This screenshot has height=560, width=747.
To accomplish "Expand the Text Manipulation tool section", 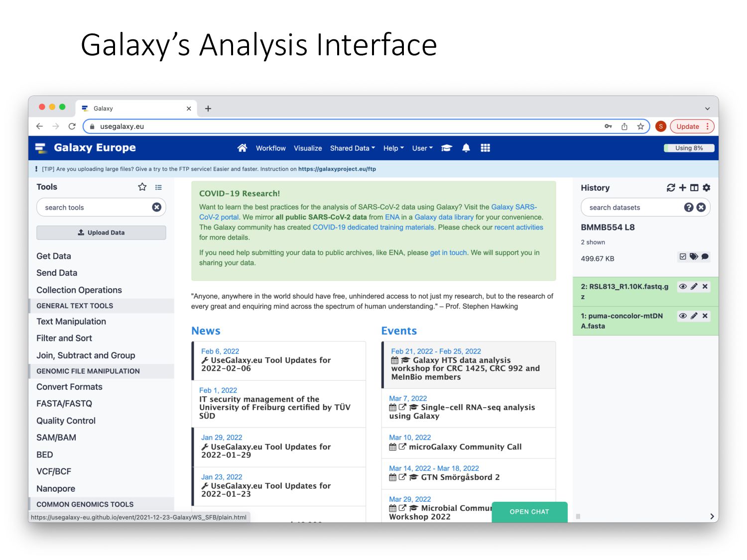I will coord(71,322).
